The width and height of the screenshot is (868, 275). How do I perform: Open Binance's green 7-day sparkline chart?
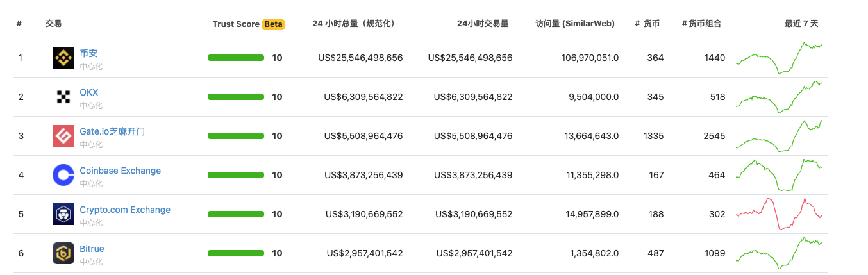(x=779, y=58)
